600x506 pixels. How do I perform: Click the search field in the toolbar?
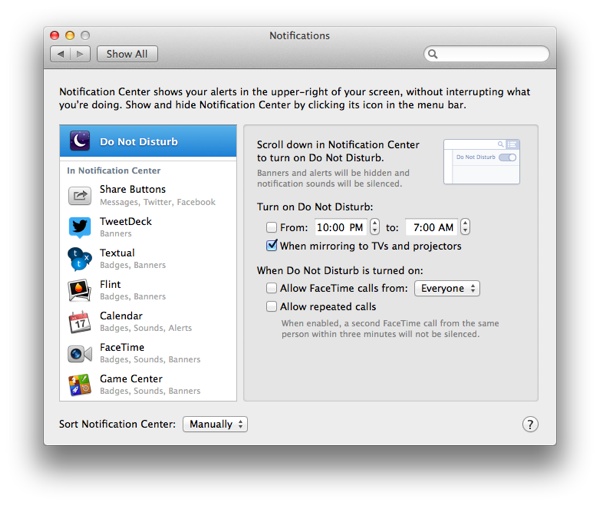pyautogui.click(x=490, y=54)
